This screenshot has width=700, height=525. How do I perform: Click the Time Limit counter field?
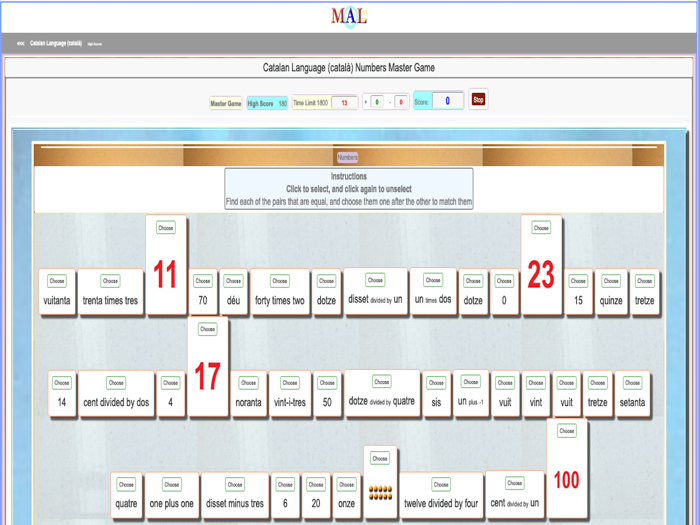[x=344, y=103]
